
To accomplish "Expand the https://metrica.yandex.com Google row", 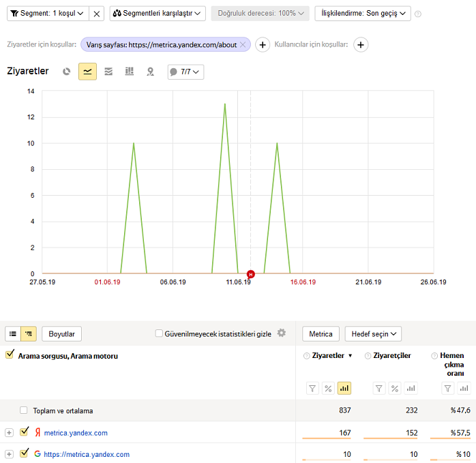I will [x=9, y=454].
